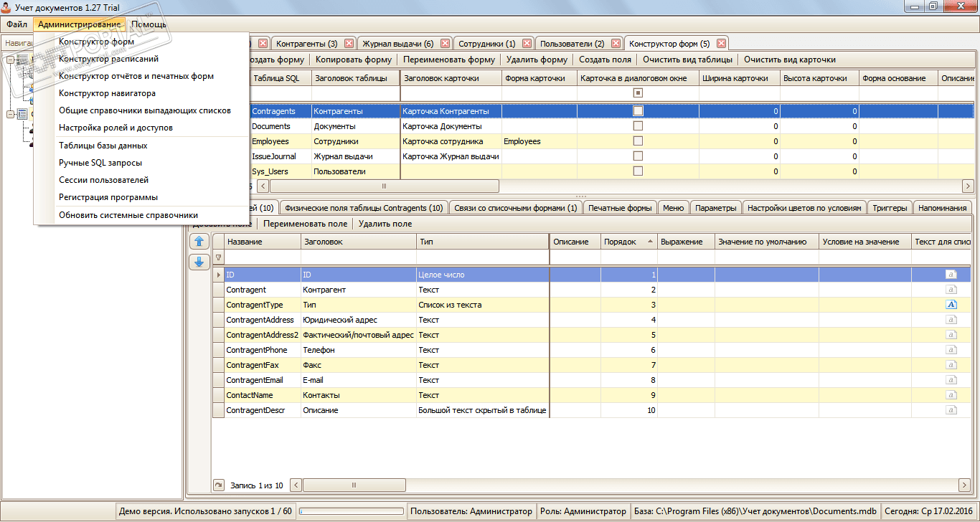Click the funnel filter icon in fields table

219,257
